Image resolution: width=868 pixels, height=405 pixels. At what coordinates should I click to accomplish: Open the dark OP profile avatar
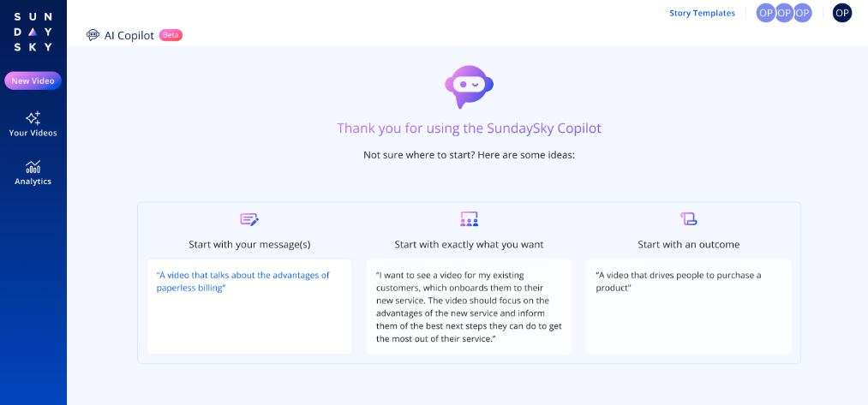pos(842,13)
